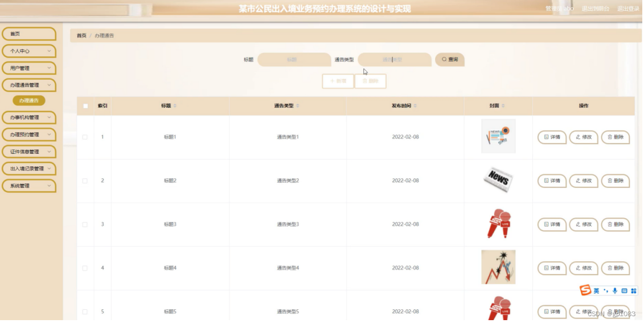
Task: Select the 通告类型1 cell text
Action: coord(288,137)
